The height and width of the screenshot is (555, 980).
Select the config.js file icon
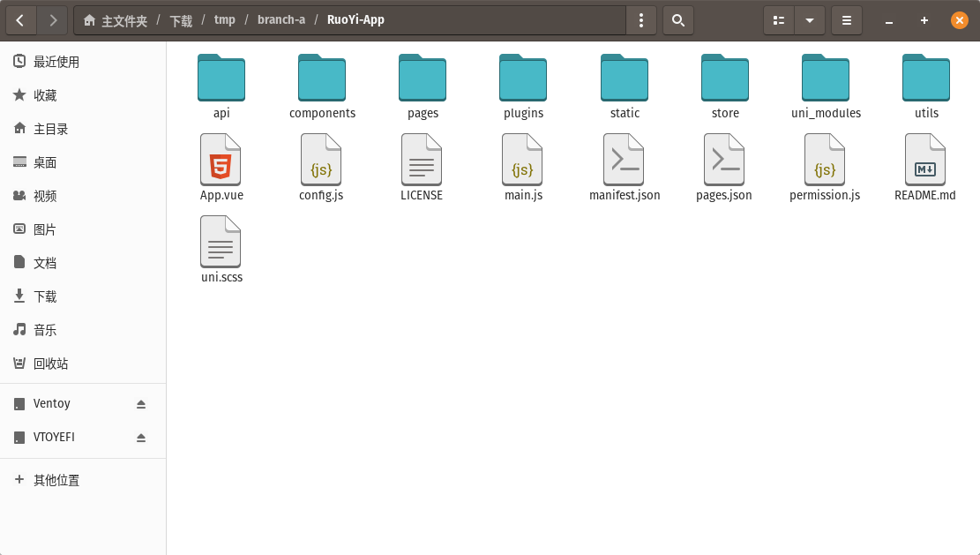tap(321, 160)
